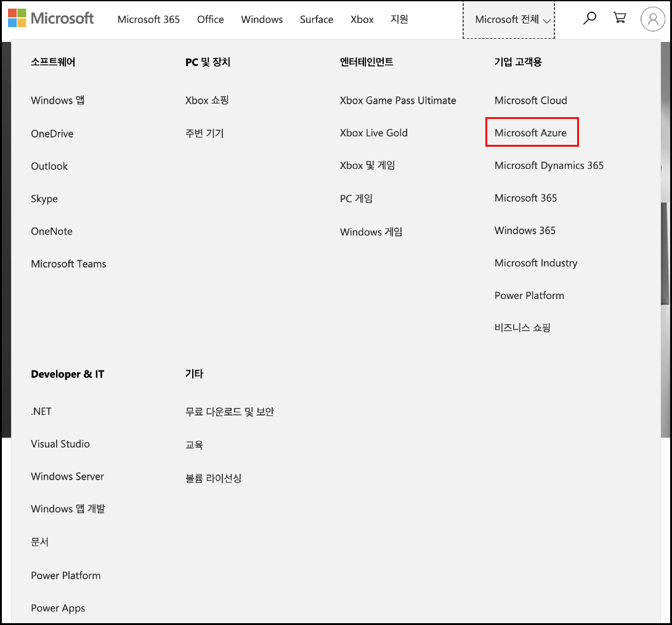Open Windows 게임 link
This screenshot has width=672, height=625.
(371, 232)
